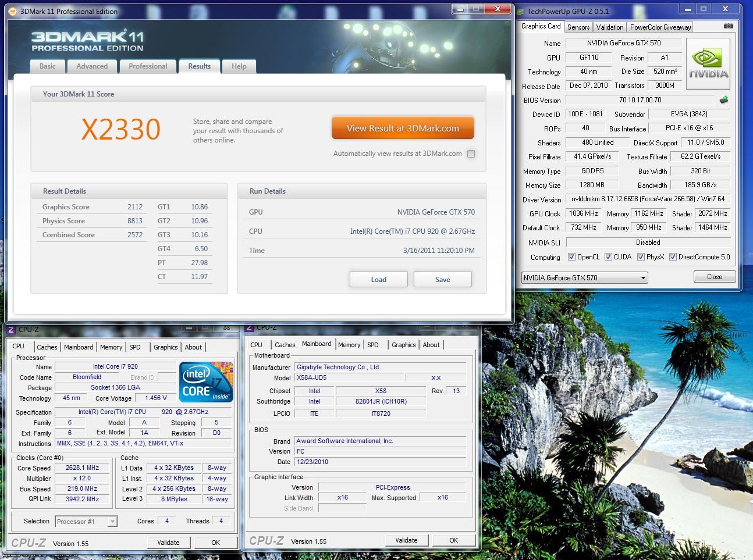Click the CPU-Z title bar Z icon, left window

coord(11,329)
